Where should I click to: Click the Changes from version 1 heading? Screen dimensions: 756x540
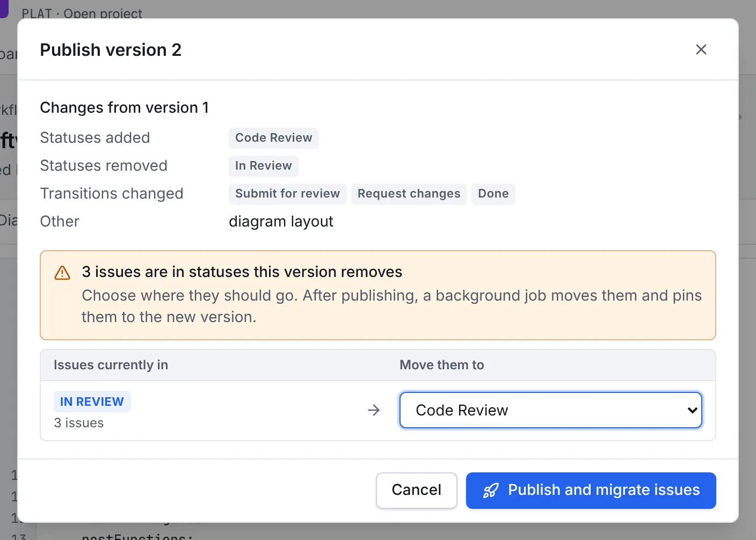[124, 108]
